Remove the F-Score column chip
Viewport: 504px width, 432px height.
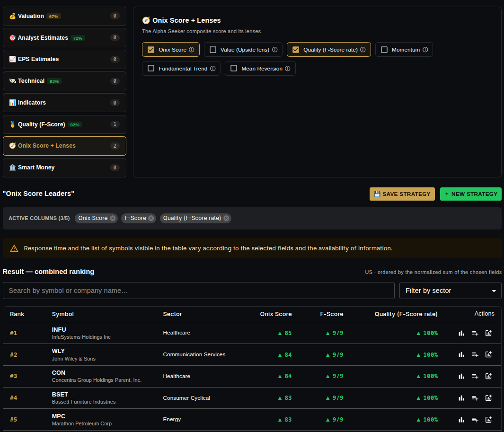151,218
